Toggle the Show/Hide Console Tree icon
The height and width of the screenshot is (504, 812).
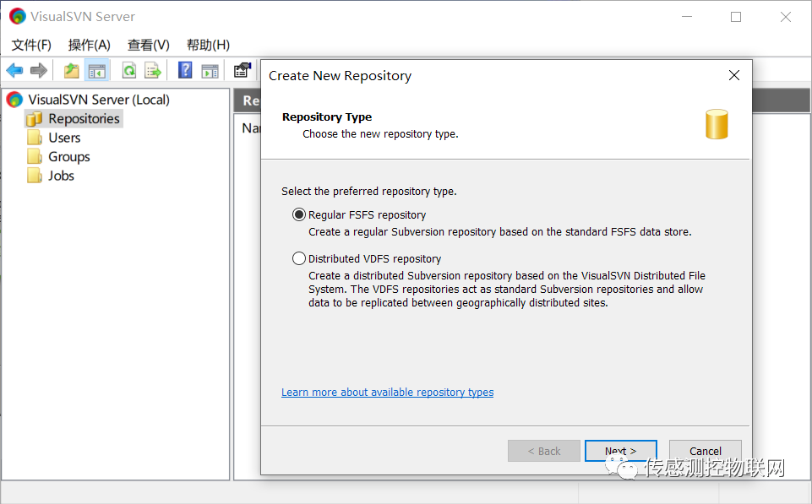96,70
